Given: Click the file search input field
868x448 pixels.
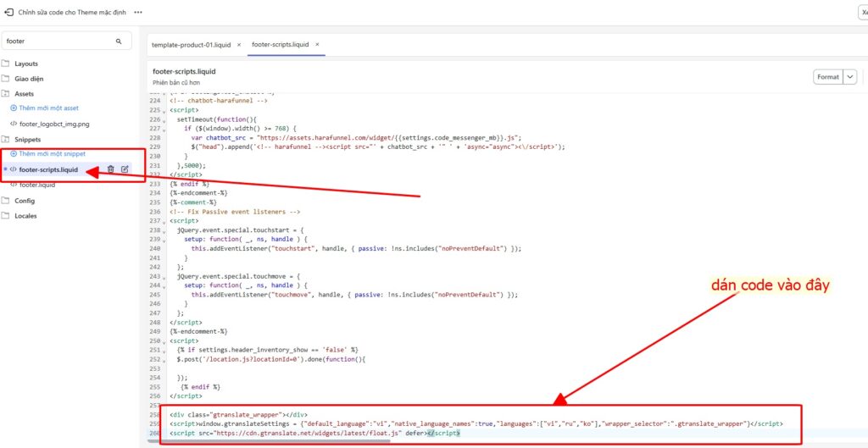Looking at the screenshot, I should pyautogui.click(x=59, y=41).
